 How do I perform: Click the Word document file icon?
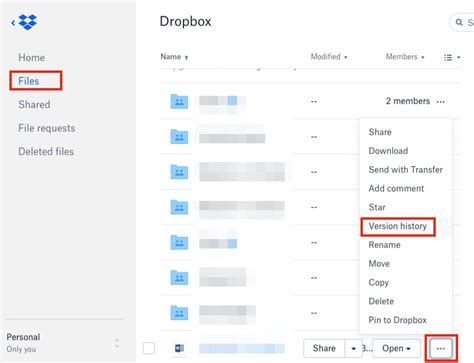(x=179, y=348)
